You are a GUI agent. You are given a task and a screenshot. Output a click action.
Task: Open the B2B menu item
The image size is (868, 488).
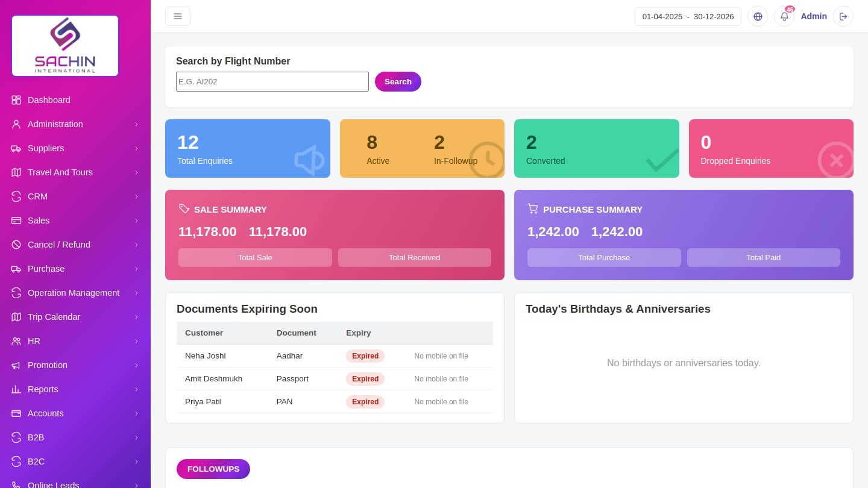75,437
